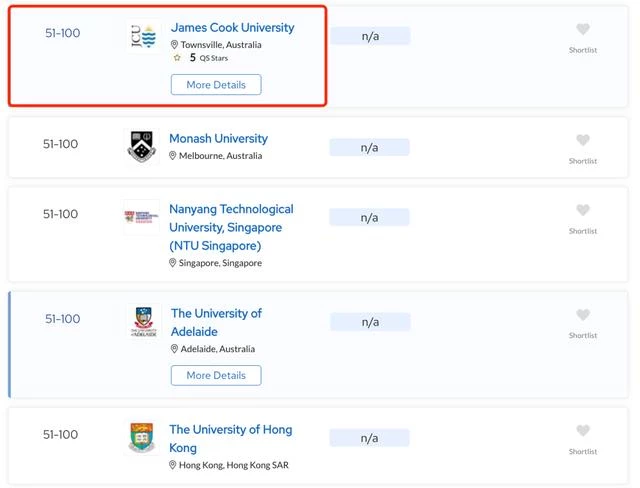Click heart icon for Nanyang Technological University

[583, 210]
